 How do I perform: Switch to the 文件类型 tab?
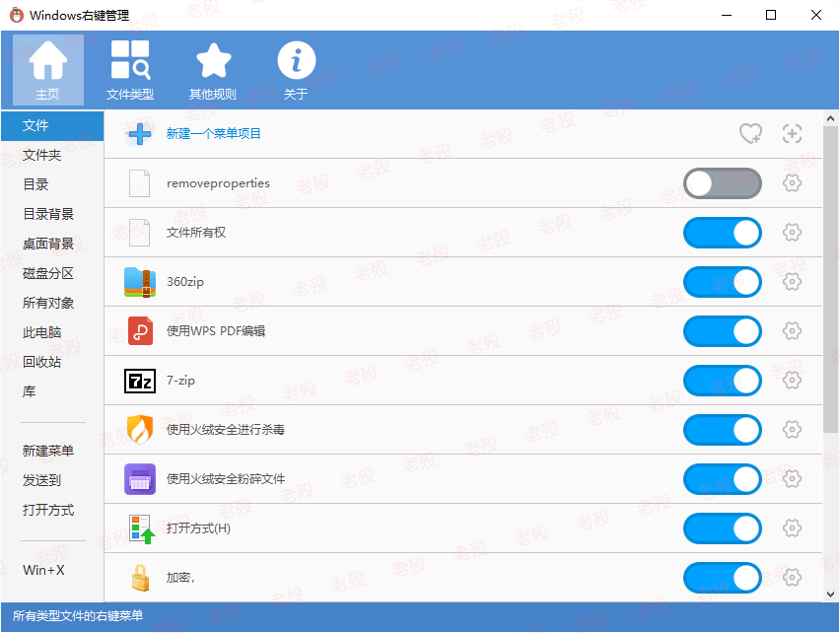(130, 70)
